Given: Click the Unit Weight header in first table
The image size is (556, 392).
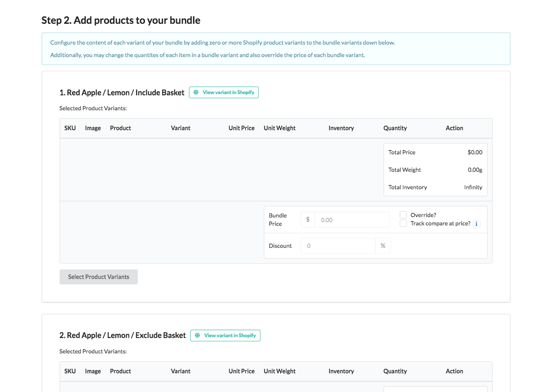Looking at the screenshot, I should 279,128.
